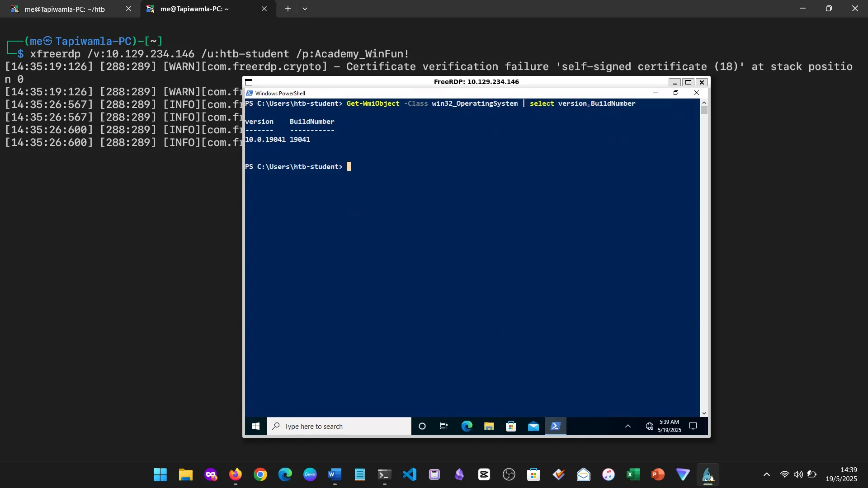Select the me@Tapiwamla-PC: ~ tab
The image size is (868, 488).
pos(194,9)
